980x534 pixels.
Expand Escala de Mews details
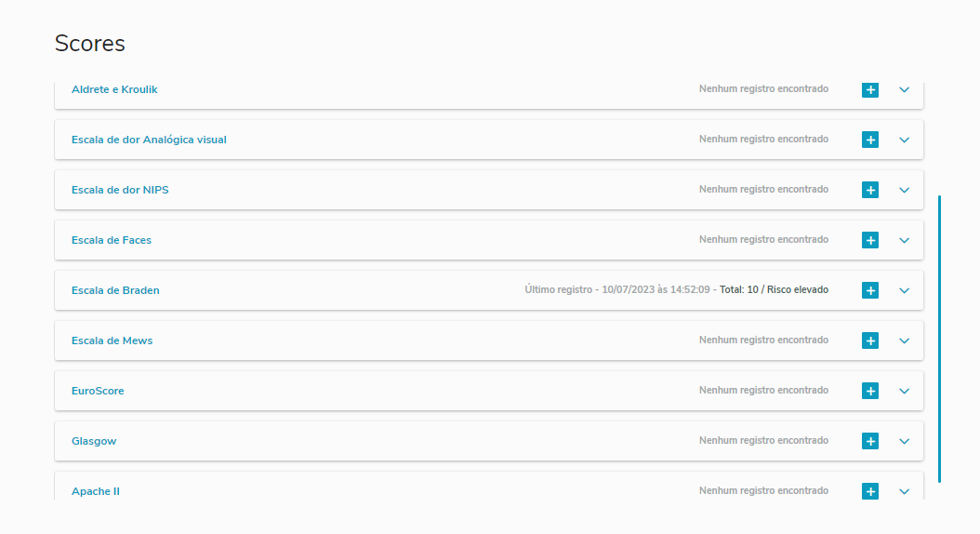(905, 340)
